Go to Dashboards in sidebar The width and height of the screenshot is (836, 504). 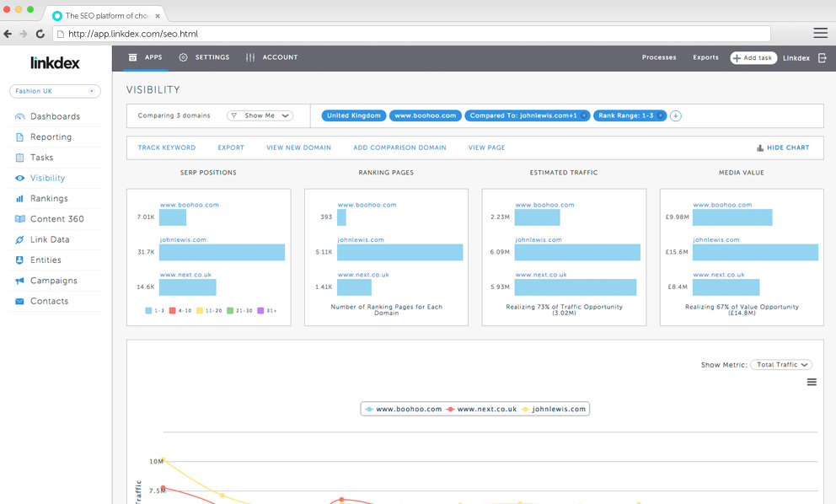click(55, 116)
